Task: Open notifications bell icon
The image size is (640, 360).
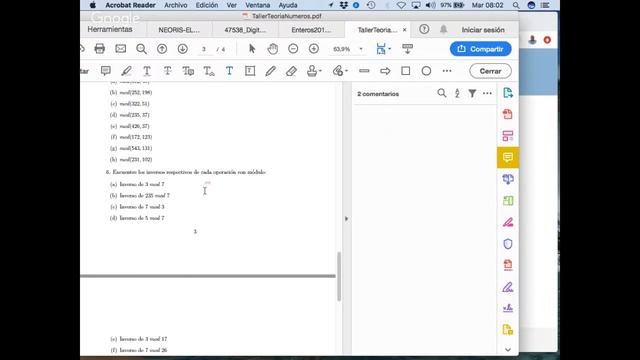Action: click(x=443, y=29)
